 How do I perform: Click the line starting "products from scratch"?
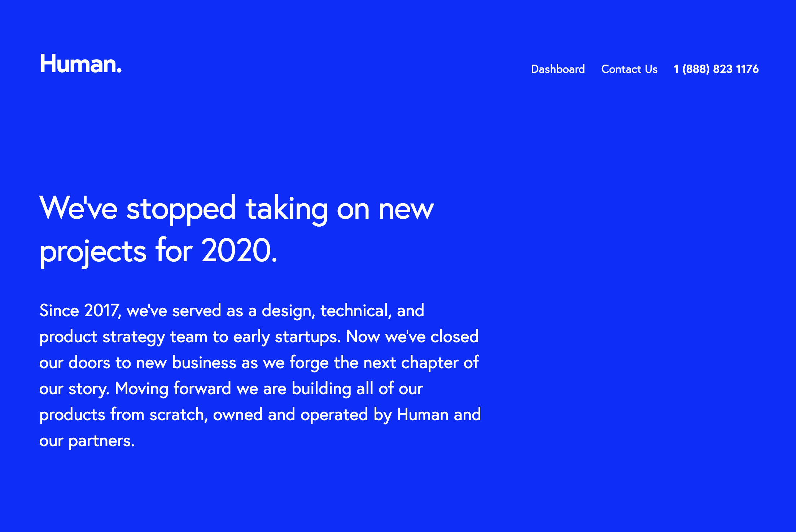point(260,415)
